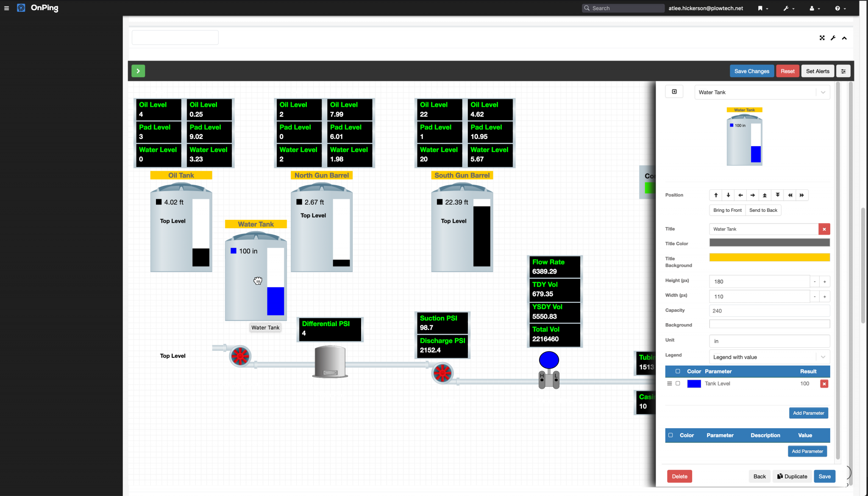Click the user account icon

[x=812, y=8]
